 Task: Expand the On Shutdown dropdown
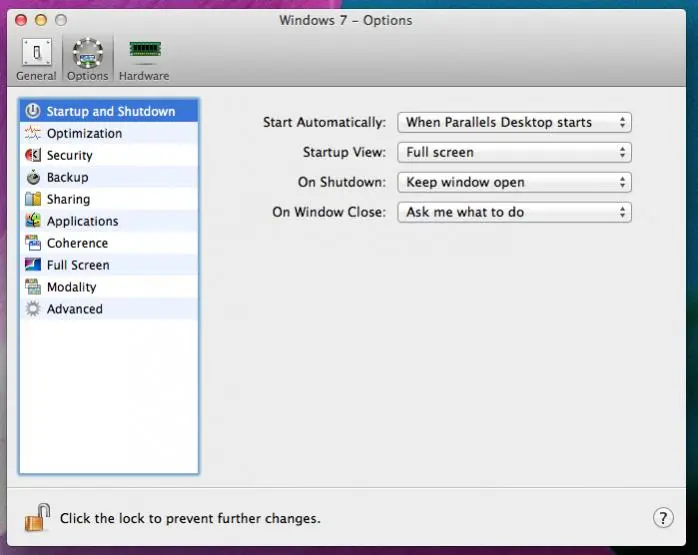pyautogui.click(x=514, y=182)
